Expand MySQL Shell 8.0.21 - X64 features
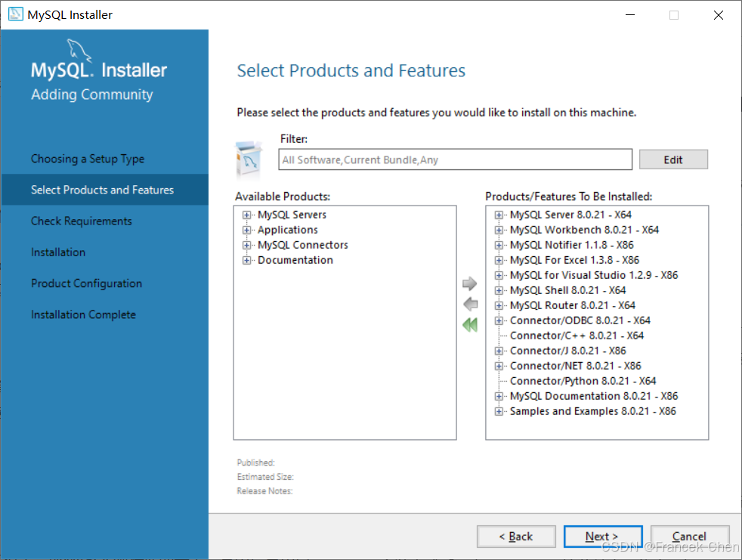 click(x=499, y=291)
